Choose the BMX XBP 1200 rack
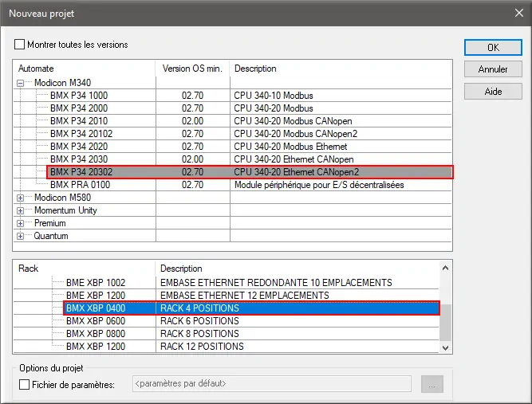This screenshot has height=404, width=532. [x=96, y=347]
